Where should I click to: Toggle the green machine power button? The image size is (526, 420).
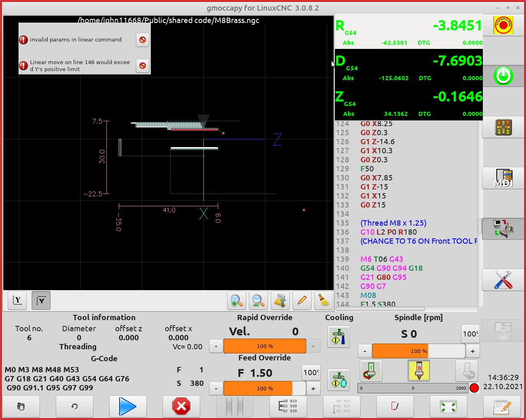(x=503, y=76)
